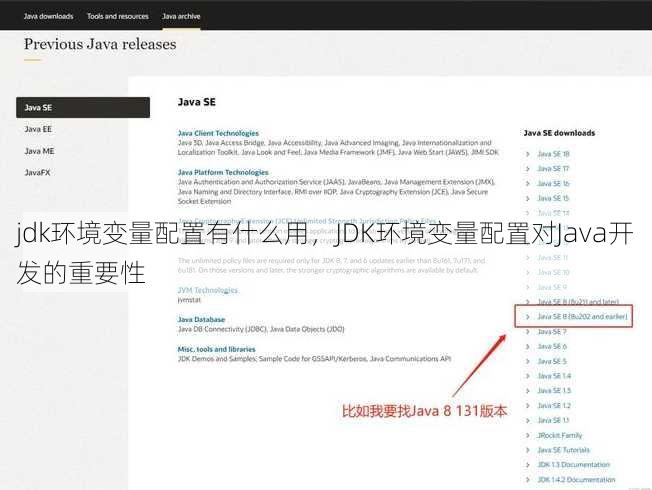Open the Java SE 17 download link
This screenshot has width=652, height=490.
tap(553, 168)
